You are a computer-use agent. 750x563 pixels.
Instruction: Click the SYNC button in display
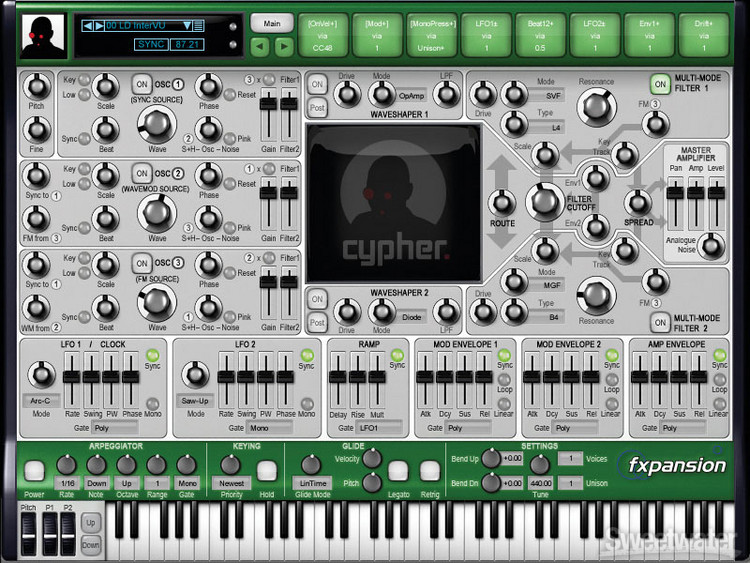point(151,44)
